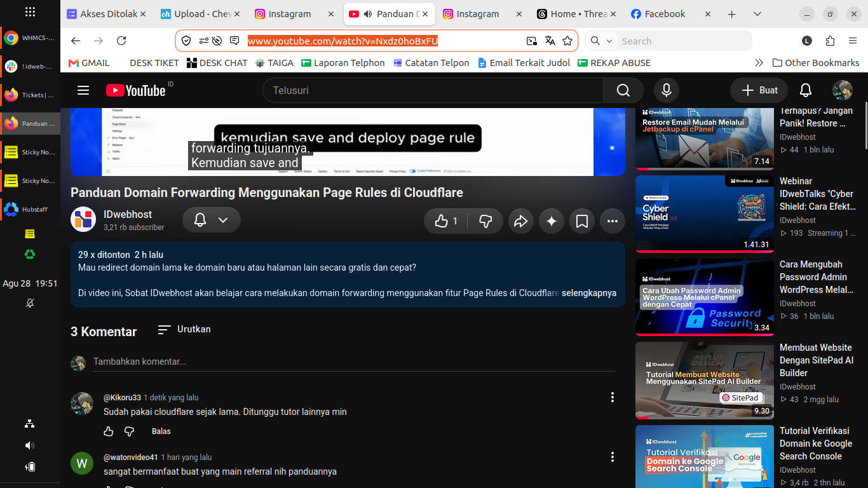
Task: Open the Other Bookmarks folder
Action: point(816,63)
